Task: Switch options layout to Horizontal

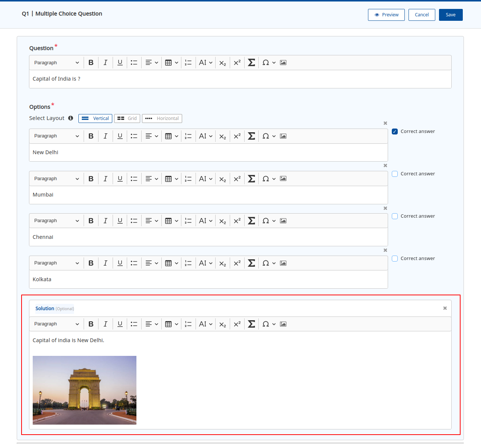Action: 162,119
